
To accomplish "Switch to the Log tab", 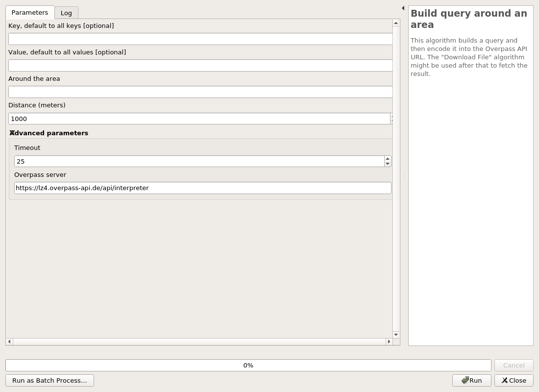I will (x=66, y=13).
